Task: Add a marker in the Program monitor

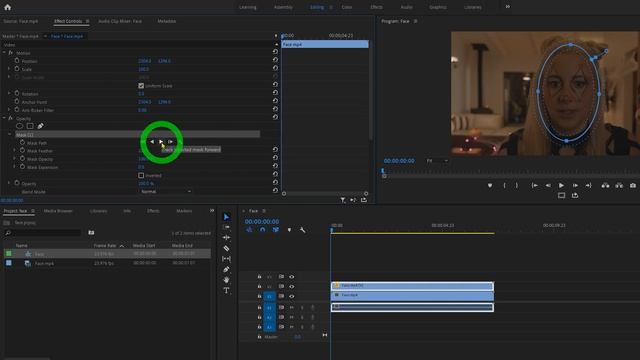Action: 490,186
